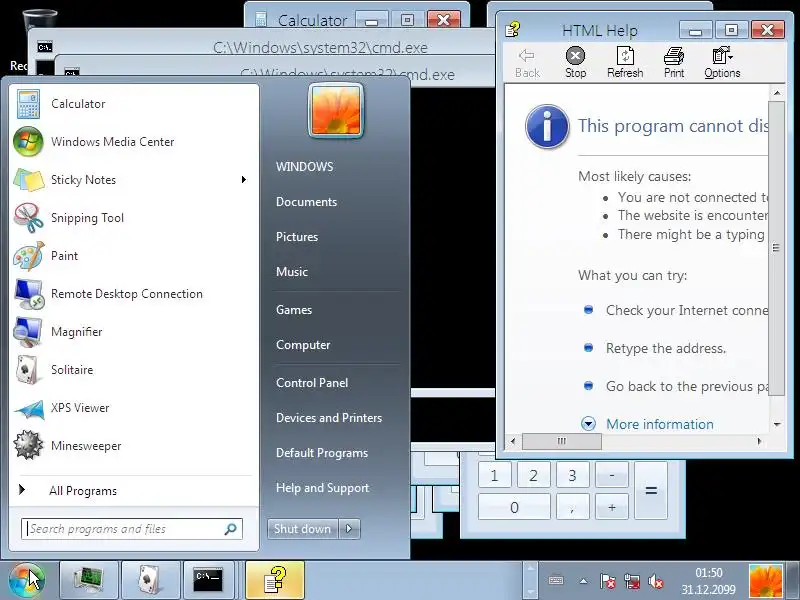The image size is (800, 600).
Task: Open Devices and Printers
Action: tap(329, 418)
